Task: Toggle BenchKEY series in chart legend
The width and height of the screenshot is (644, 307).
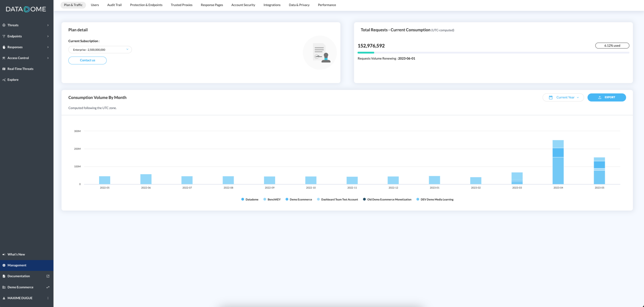Action: 272,199
